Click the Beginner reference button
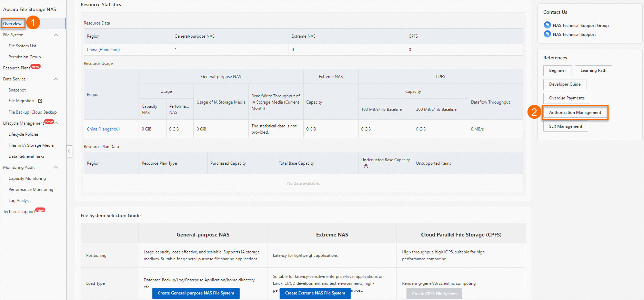 click(557, 70)
